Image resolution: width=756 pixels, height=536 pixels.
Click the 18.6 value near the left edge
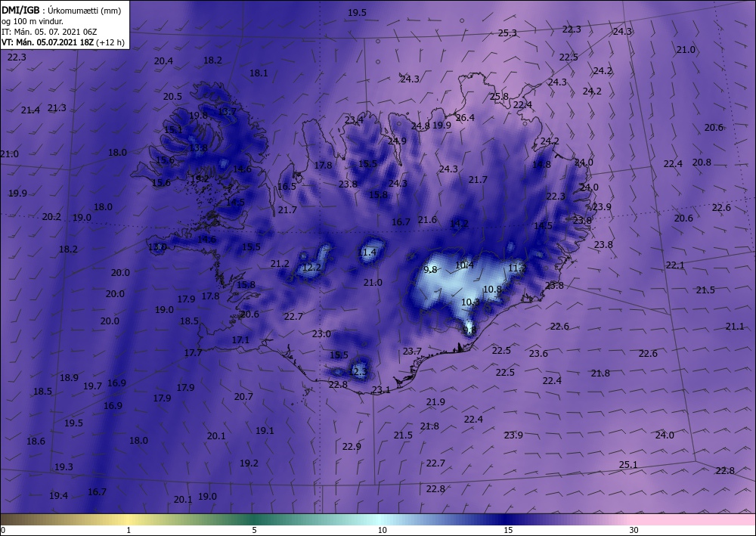36,441
